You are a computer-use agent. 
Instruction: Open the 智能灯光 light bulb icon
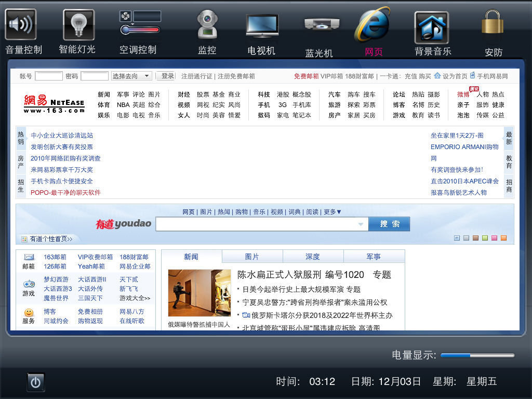(x=79, y=24)
